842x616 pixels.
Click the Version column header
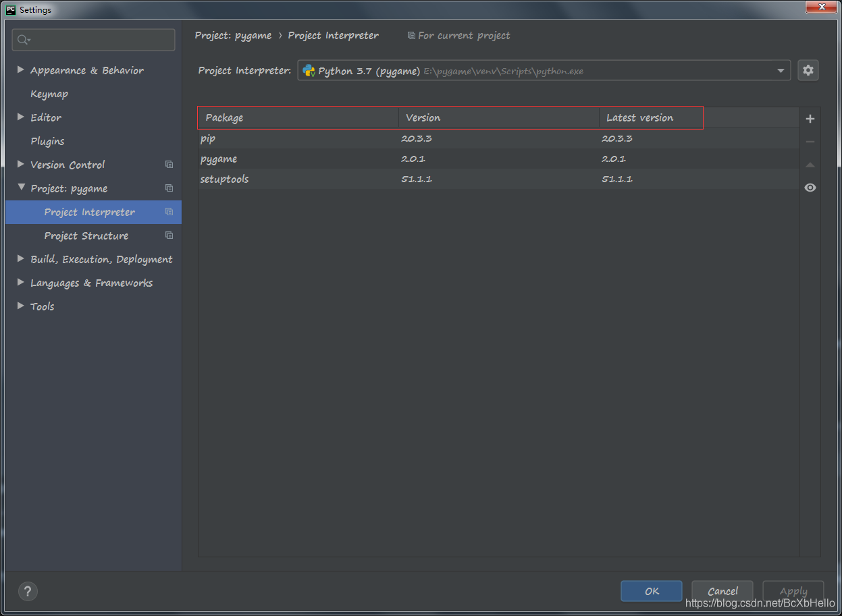pyautogui.click(x=499, y=117)
